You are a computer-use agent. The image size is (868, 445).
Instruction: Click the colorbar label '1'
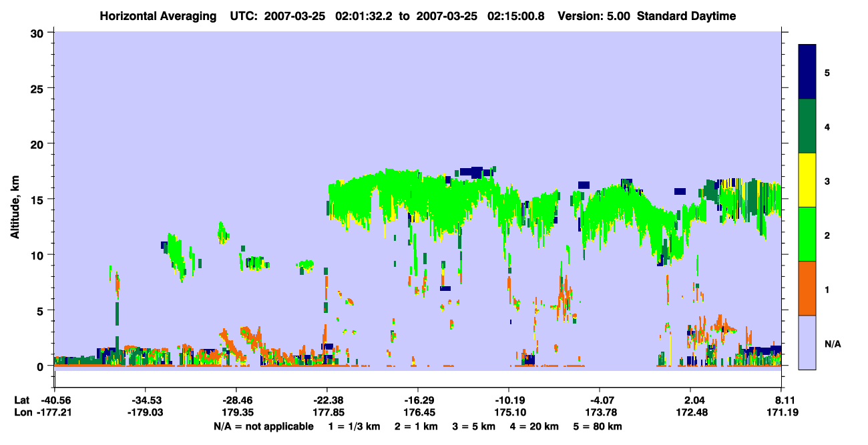827,290
